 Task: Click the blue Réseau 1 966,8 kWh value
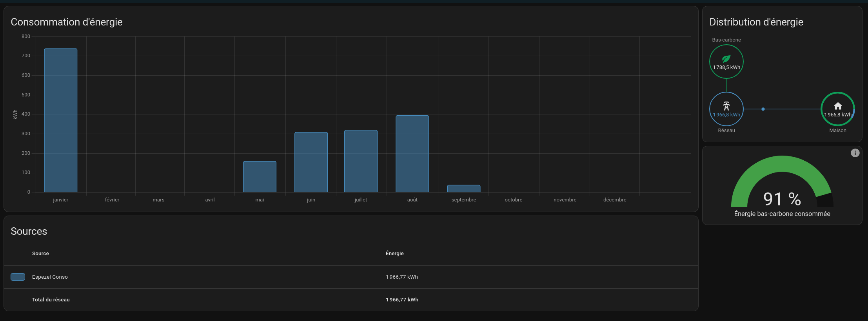(726, 115)
